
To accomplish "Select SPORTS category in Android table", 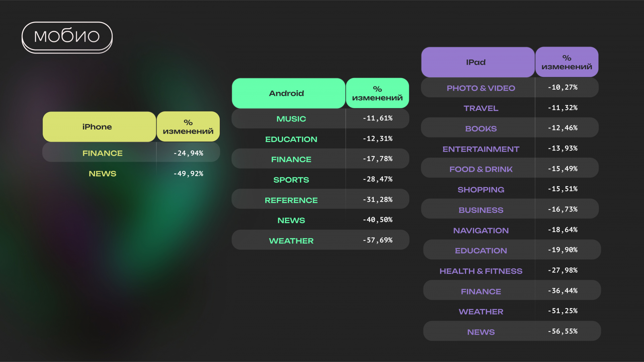I will click(x=291, y=180).
